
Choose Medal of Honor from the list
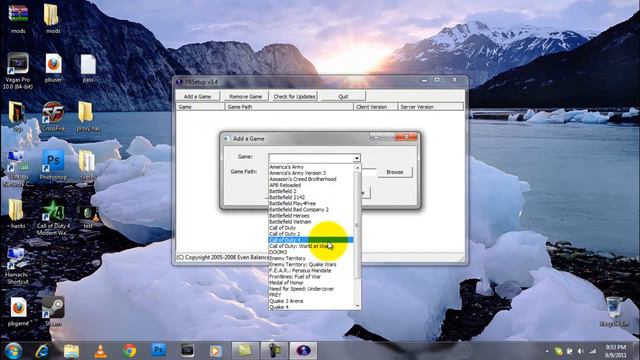(x=311, y=282)
